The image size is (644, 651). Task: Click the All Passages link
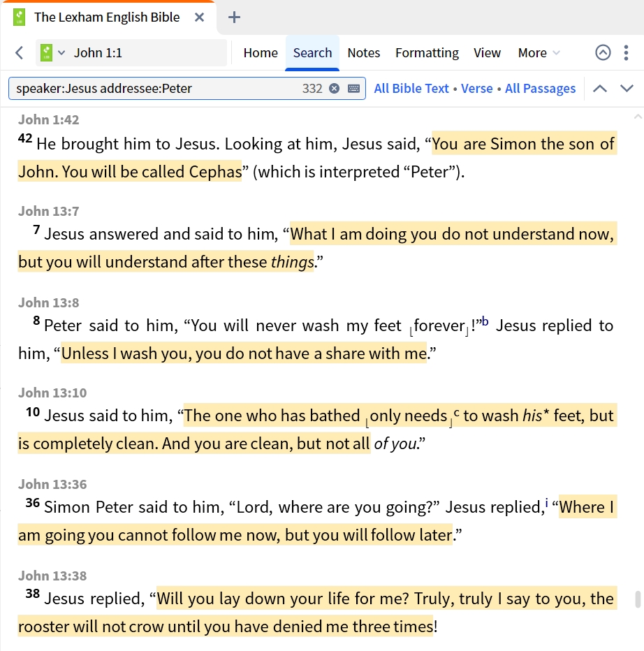(540, 89)
